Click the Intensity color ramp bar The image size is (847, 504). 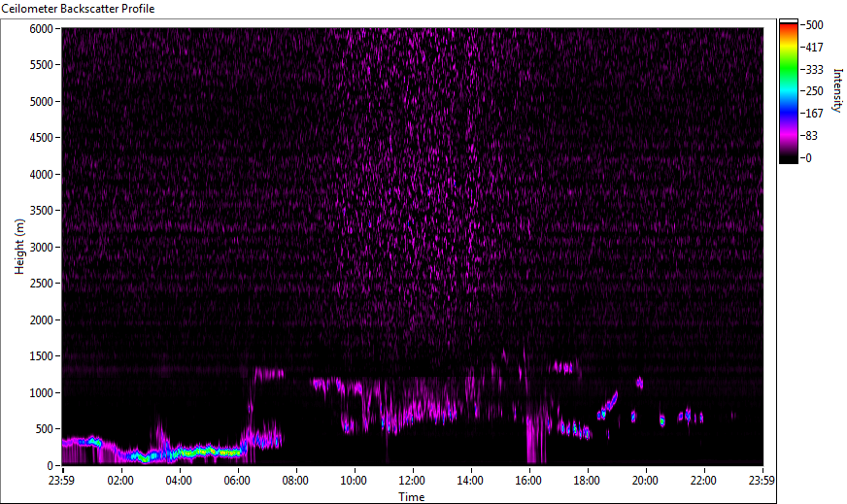click(x=788, y=91)
